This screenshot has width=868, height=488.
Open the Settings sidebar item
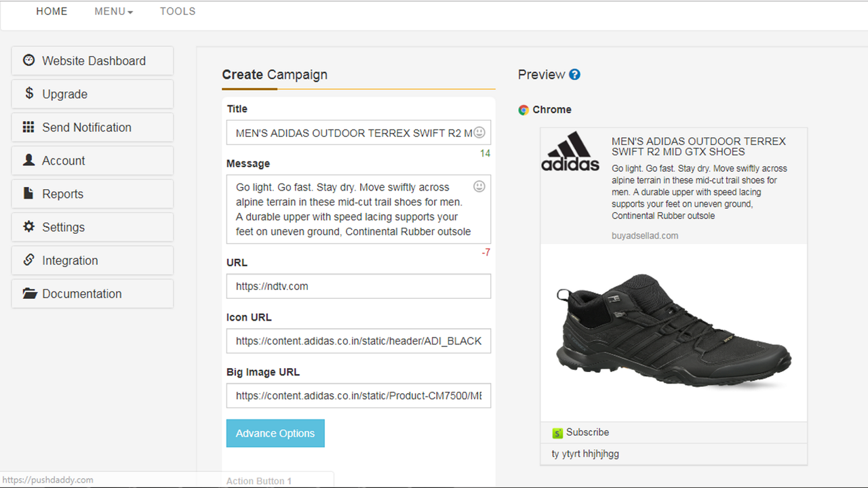(92, 227)
